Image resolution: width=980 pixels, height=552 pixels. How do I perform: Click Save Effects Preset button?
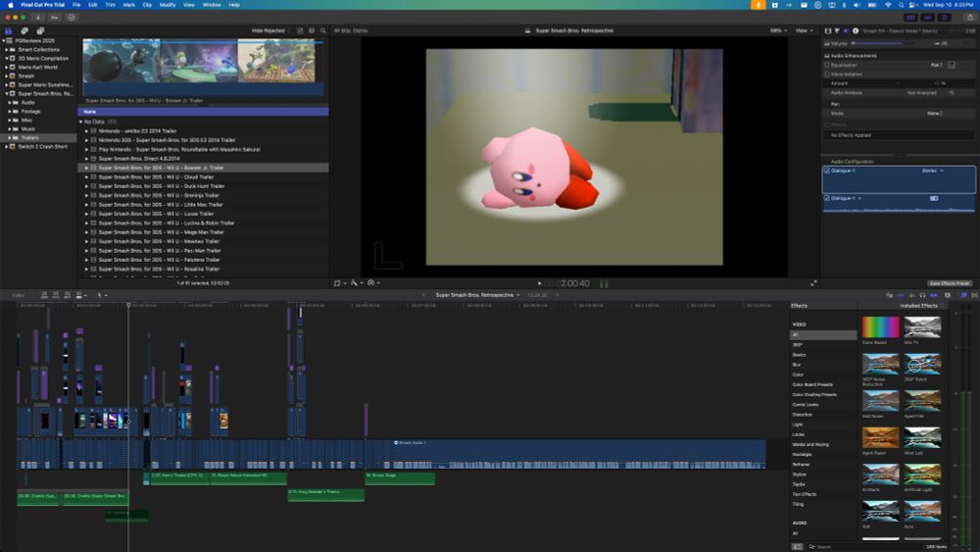pyautogui.click(x=949, y=283)
